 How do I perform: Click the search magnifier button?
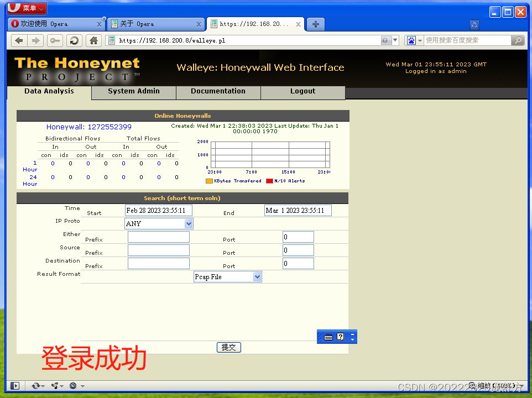click(x=518, y=41)
